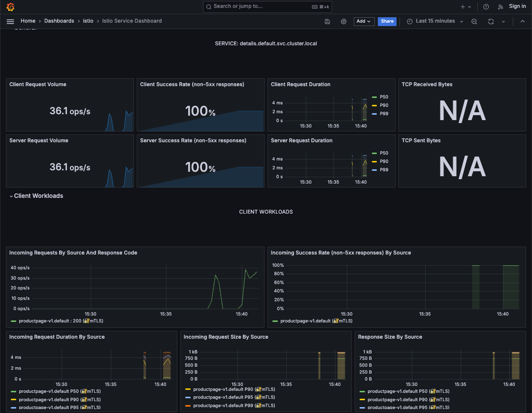Go to the Home breadcrumb
The width and height of the screenshot is (532, 413).
[28, 21]
